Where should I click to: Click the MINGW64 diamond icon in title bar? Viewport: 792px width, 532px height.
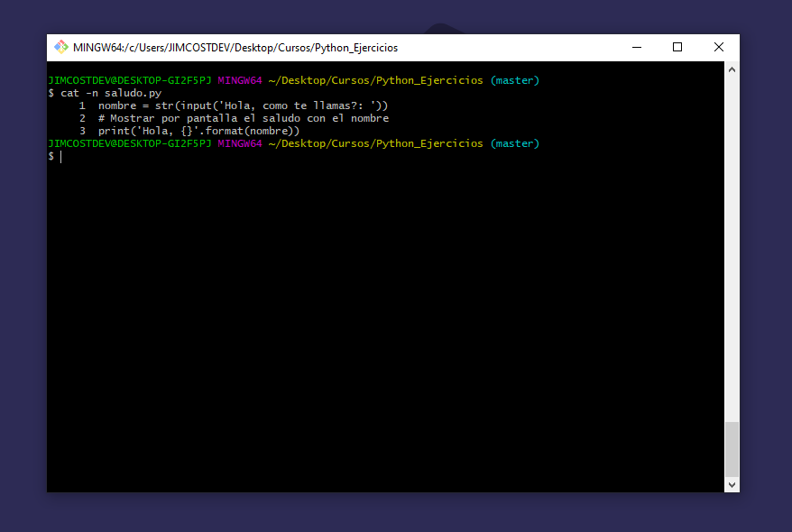coord(61,47)
